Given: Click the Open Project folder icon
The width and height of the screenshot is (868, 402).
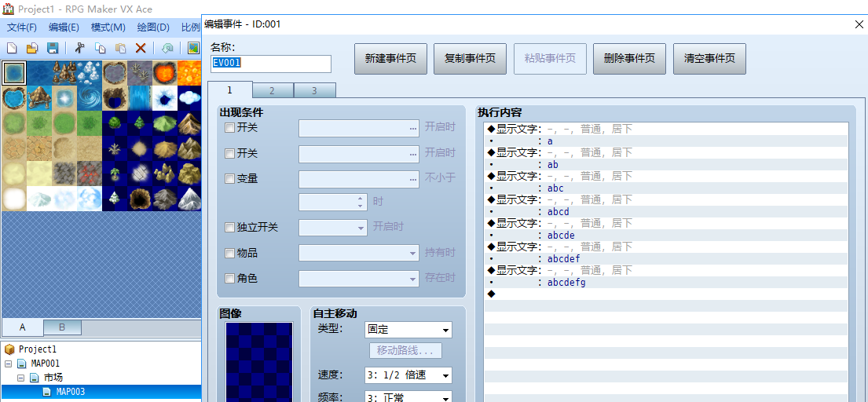Looking at the screenshot, I should (x=32, y=48).
